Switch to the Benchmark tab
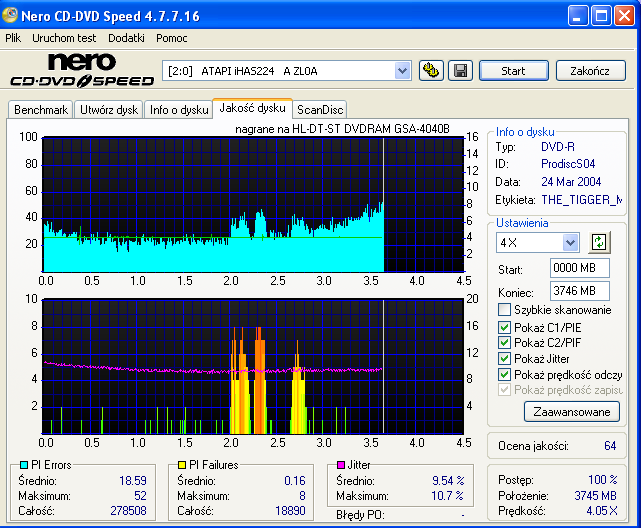Screen dimensions: 641x528 click(x=41, y=110)
